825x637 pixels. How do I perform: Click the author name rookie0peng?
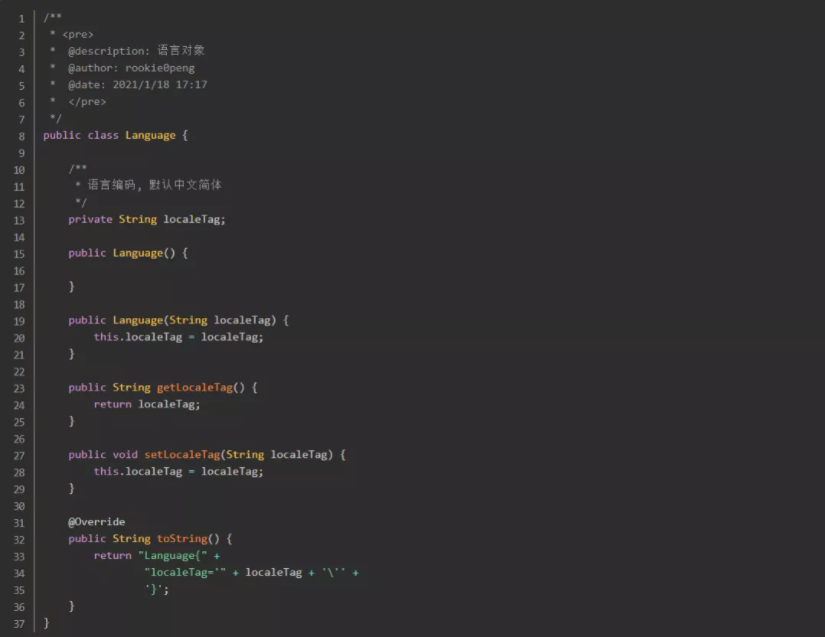pos(160,68)
